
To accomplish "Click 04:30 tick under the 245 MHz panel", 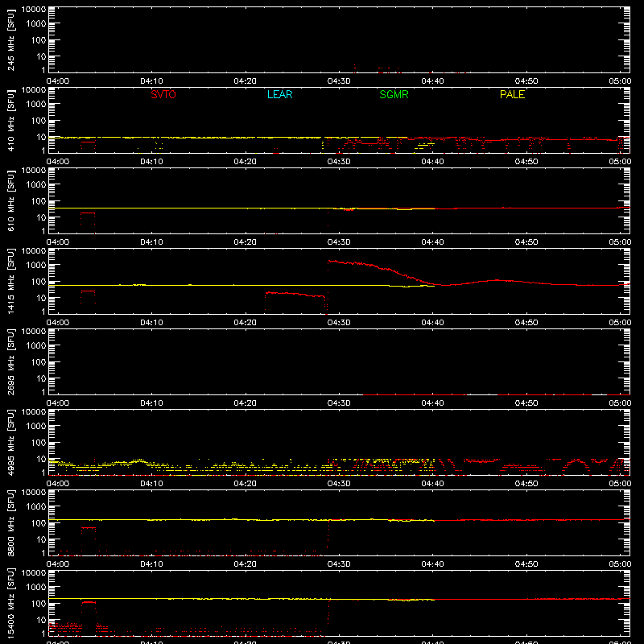I will (339, 81).
